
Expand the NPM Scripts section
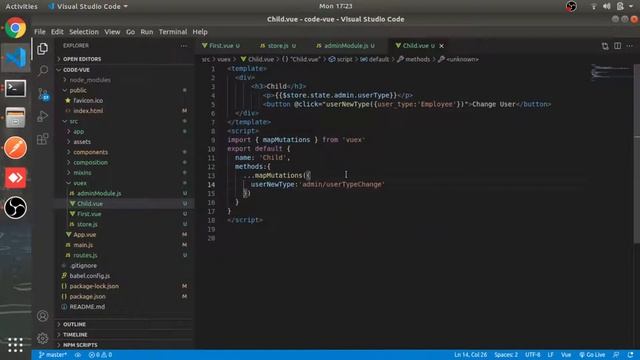[x=124, y=345]
